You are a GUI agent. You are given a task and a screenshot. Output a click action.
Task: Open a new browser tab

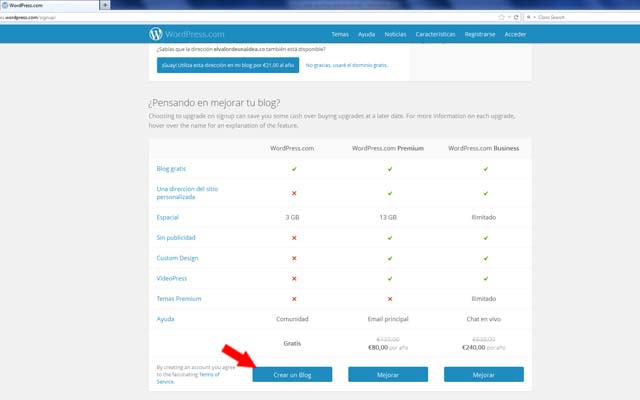point(106,5)
